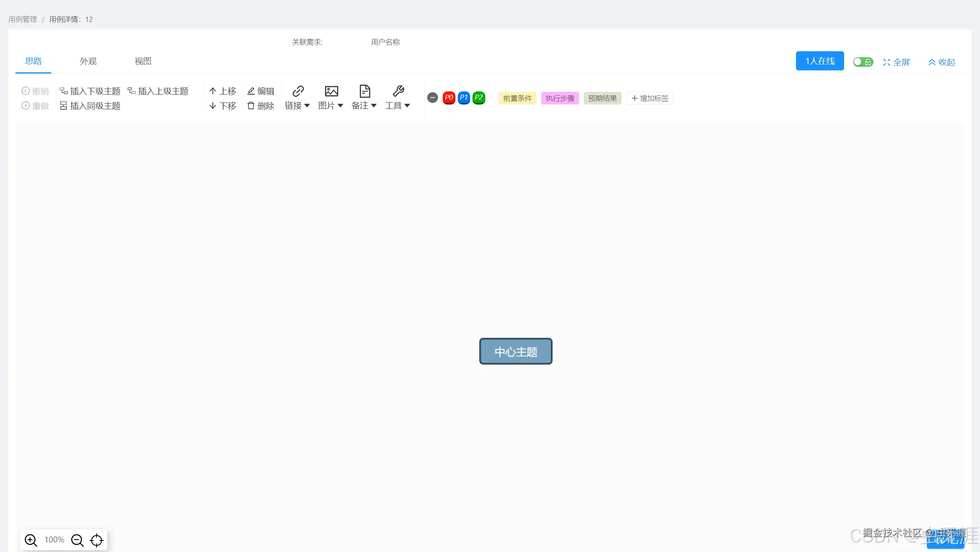The width and height of the screenshot is (980, 552).
Task: Click the minus circle before priority badges
Action: [x=432, y=97]
